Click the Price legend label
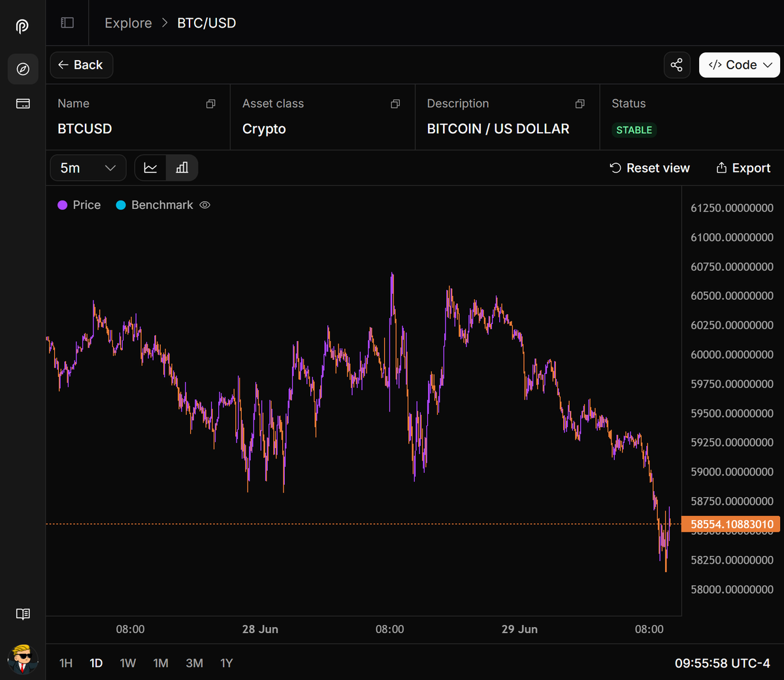 point(87,205)
